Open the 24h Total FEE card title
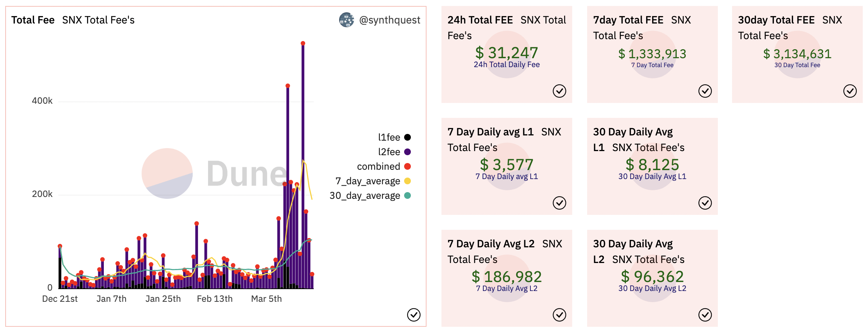868x335 pixels. [x=480, y=20]
